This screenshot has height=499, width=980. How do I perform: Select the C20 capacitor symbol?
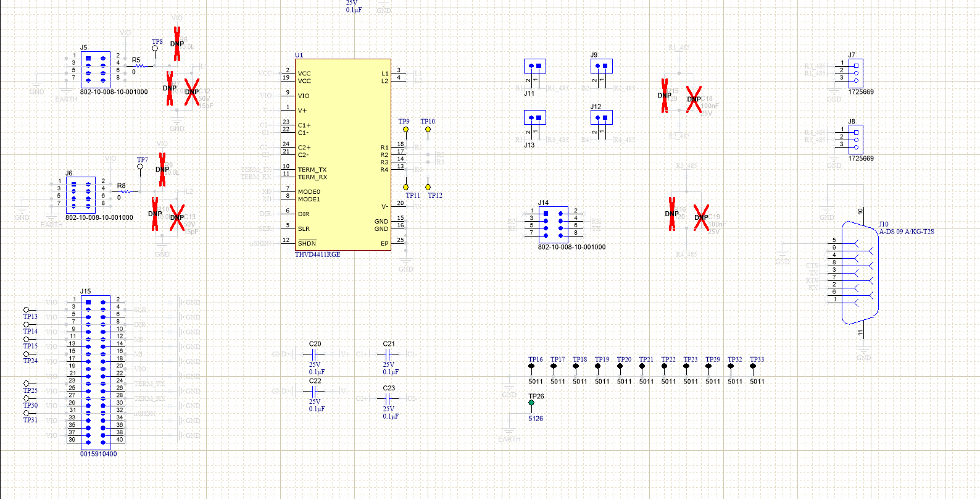point(314,354)
